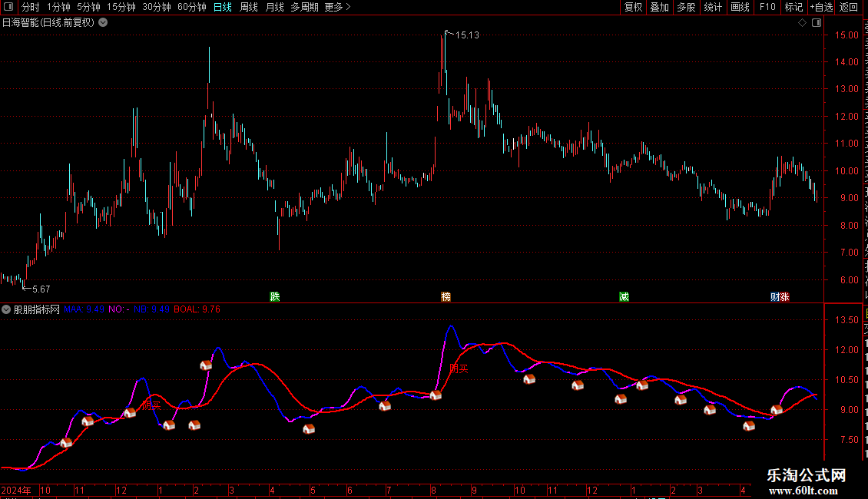Click house signal icon at August crossover
The image size is (868, 499).
pyautogui.click(x=436, y=395)
